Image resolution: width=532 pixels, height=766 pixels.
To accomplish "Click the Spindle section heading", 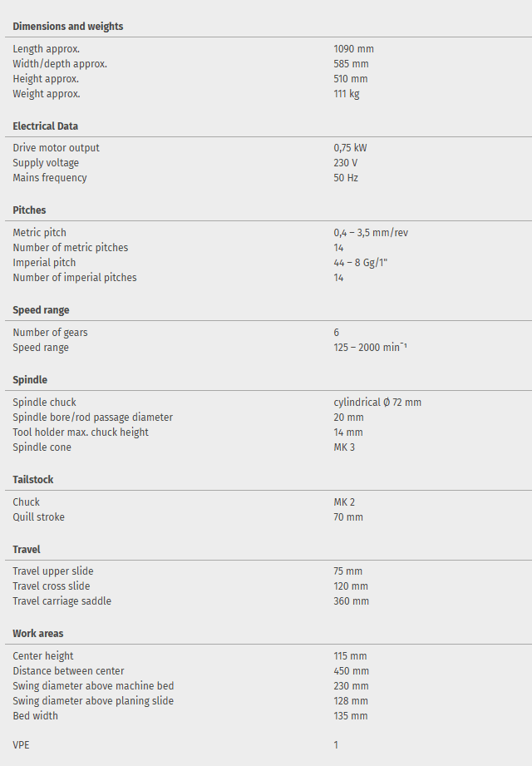I will click(x=30, y=380).
